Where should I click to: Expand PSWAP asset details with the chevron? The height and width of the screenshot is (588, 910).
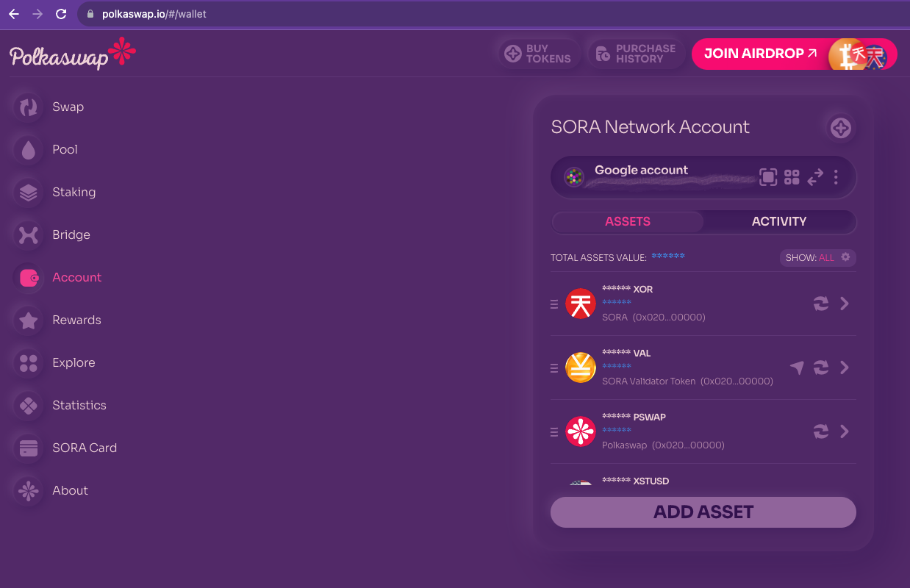click(x=845, y=431)
